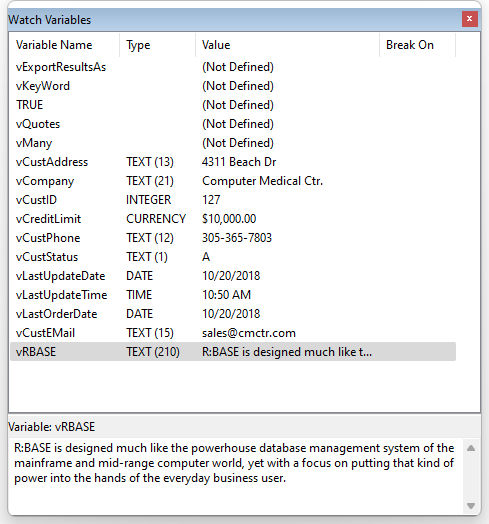Select the vLastUpdateTime variable row
489x524 pixels.
[233, 295]
